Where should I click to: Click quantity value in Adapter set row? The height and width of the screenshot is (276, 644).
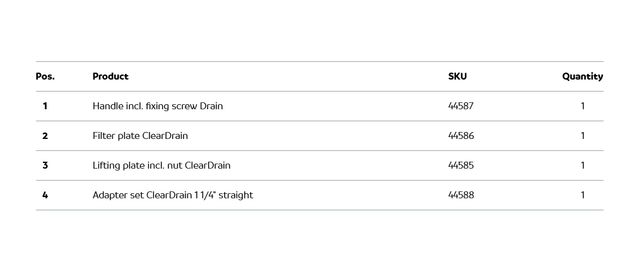[x=583, y=195]
